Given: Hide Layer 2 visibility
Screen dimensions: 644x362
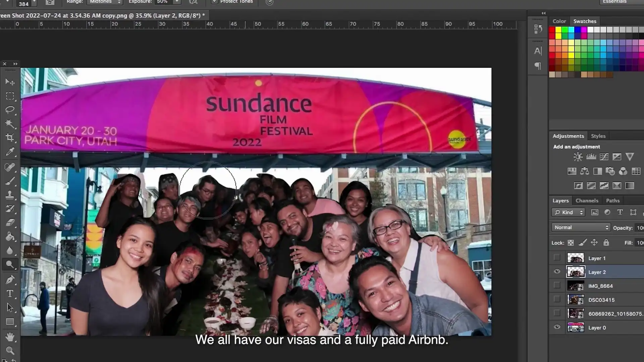Looking at the screenshot, I should pyautogui.click(x=557, y=272).
